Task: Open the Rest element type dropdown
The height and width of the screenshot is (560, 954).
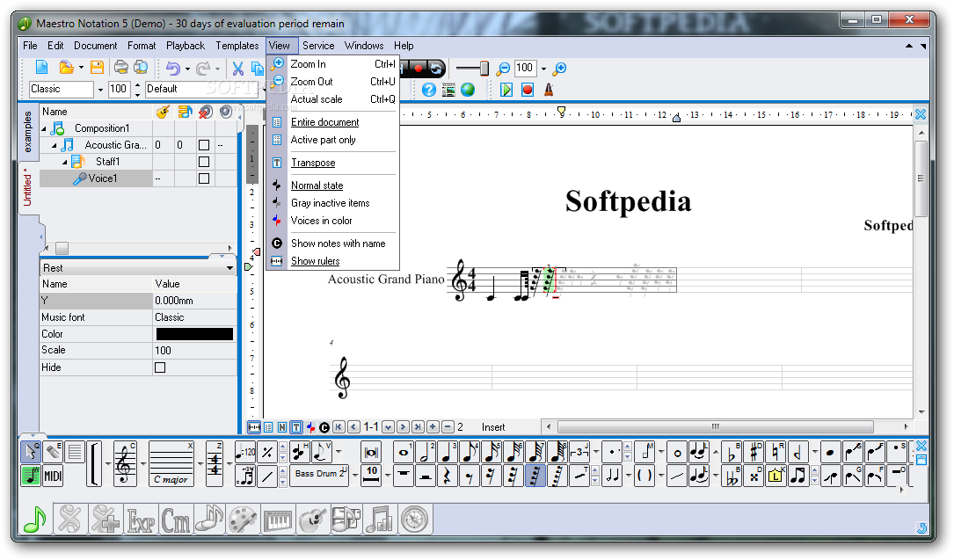Action: coord(229,268)
